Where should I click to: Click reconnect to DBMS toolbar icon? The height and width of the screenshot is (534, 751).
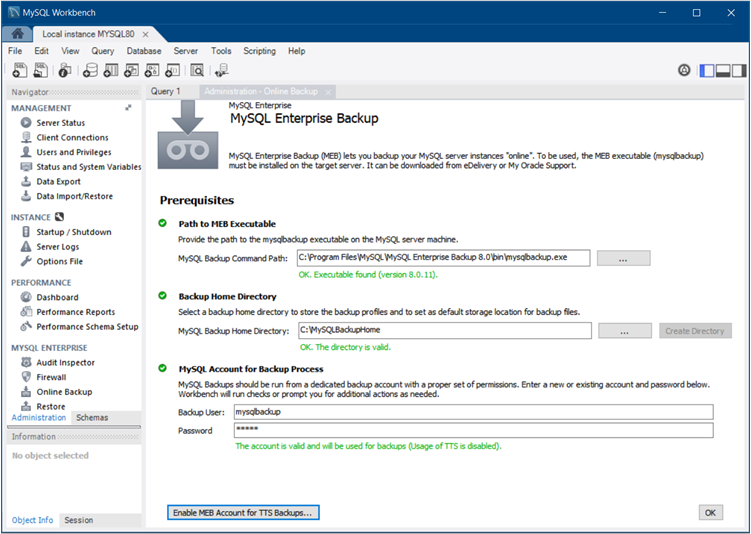[221, 70]
